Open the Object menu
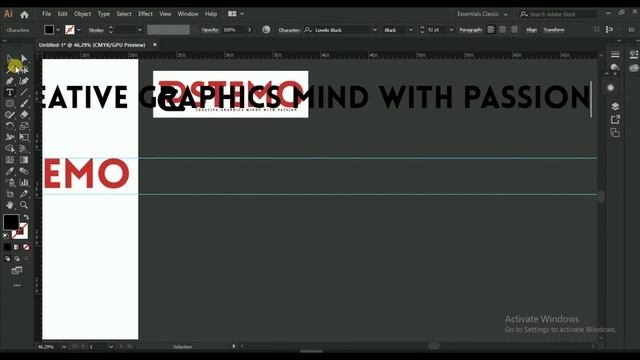 click(x=82, y=14)
